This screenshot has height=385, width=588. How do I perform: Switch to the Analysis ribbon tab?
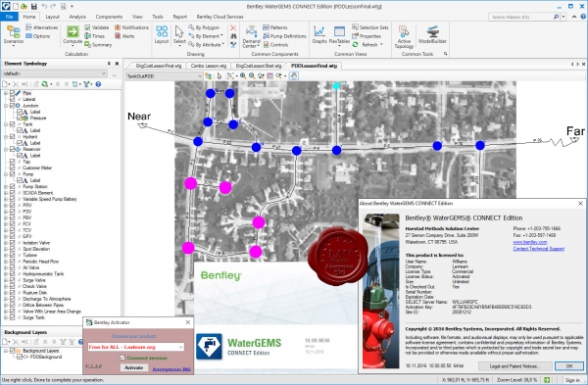coord(77,17)
